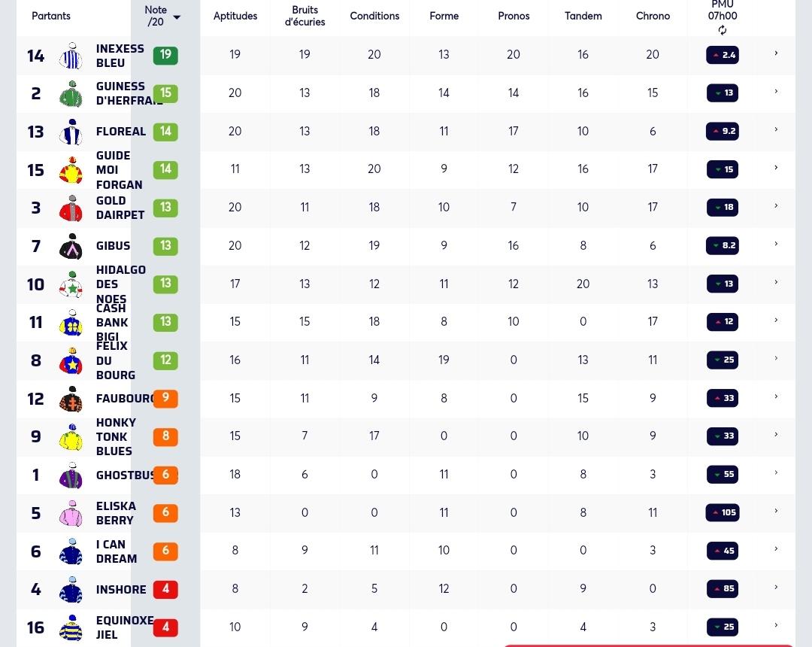812x647 pixels.
Task: Toggle the Note /20 sort arrow
Action: tap(177, 17)
